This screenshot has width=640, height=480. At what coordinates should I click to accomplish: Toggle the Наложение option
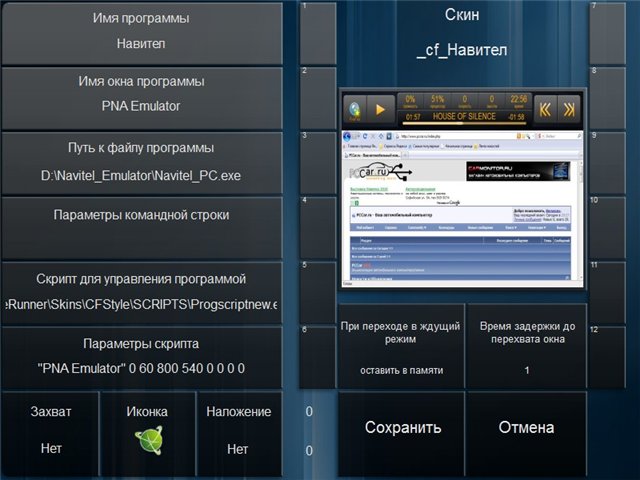238,432
